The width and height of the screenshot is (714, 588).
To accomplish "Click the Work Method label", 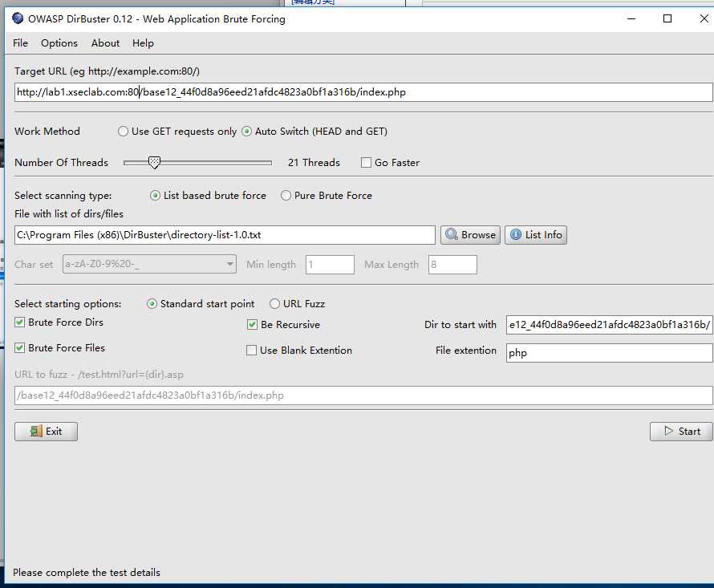I will tap(47, 132).
